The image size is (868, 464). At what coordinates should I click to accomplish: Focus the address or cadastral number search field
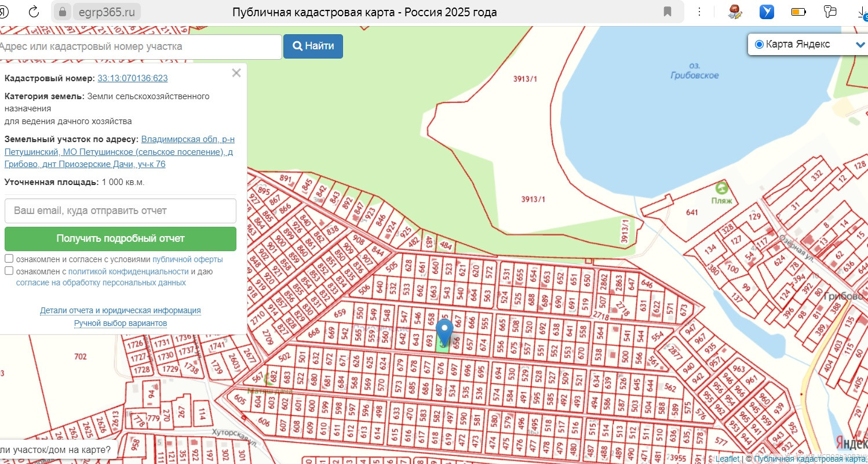[139, 46]
